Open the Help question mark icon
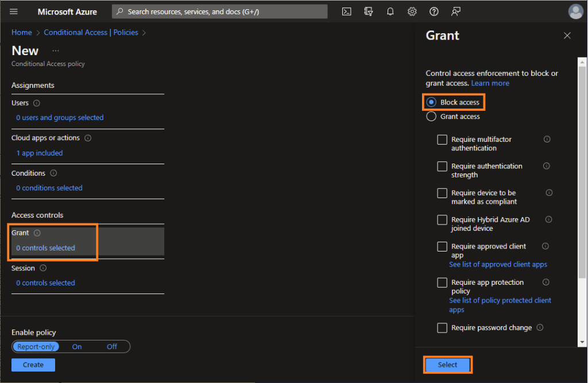This screenshot has height=383, width=588. point(434,11)
